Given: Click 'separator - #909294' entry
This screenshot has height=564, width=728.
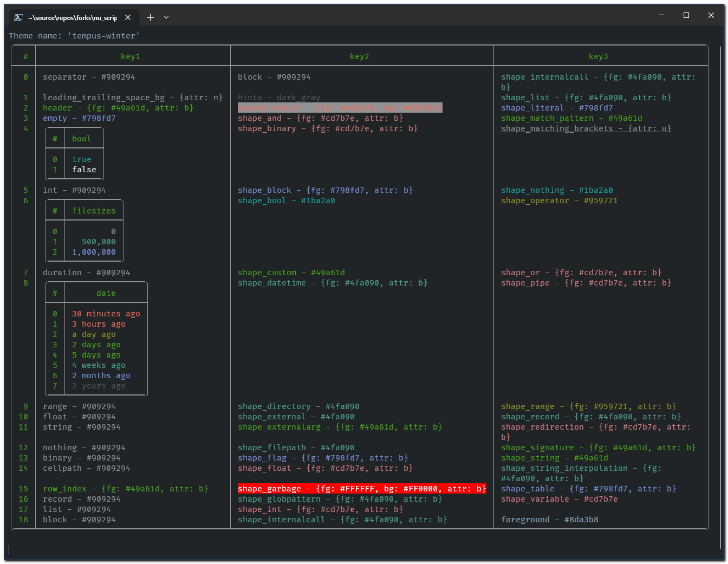Looking at the screenshot, I should (89, 77).
